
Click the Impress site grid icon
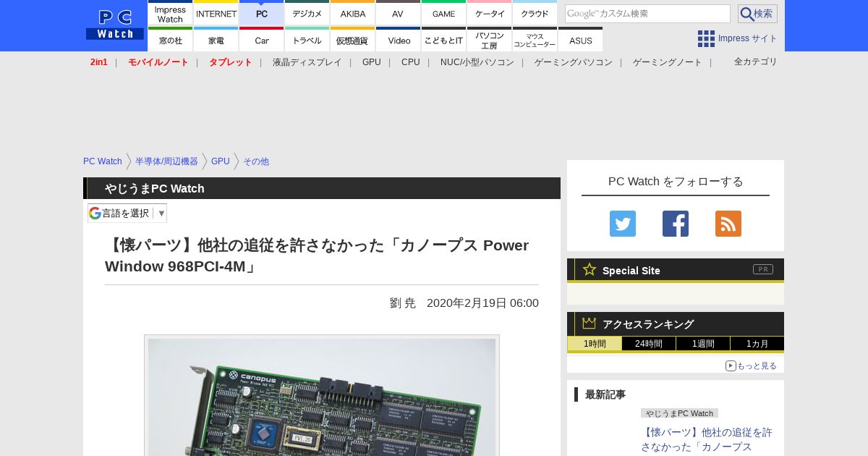(x=706, y=38)
